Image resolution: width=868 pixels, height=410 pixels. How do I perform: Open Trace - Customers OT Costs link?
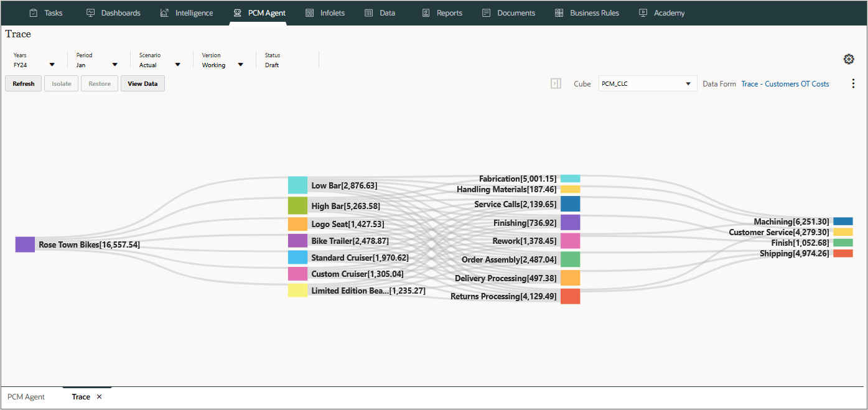coord(785,84)
